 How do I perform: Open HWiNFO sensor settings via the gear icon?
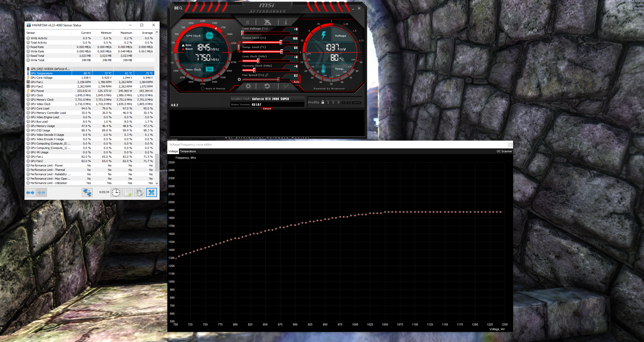[x=139, y=192]
